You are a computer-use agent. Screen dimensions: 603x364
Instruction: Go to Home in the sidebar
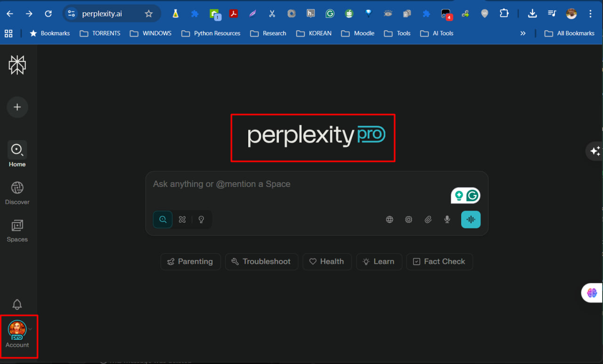tap(17, 154)
